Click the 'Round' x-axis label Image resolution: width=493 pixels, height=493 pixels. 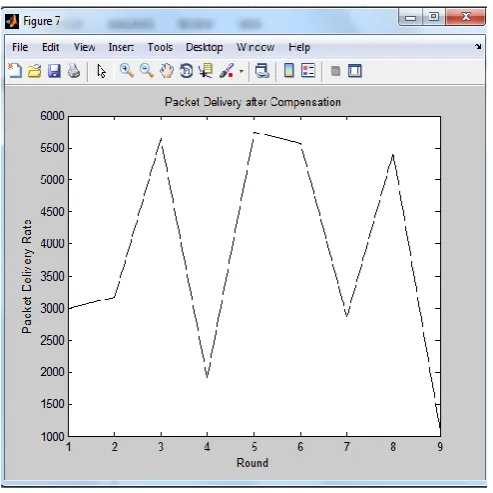(x=252, y=463)
